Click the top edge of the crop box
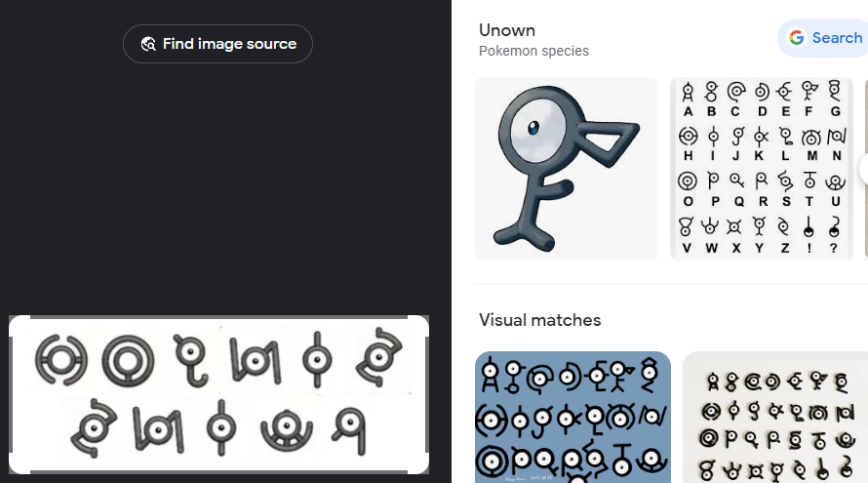 (x=218, y=316)
